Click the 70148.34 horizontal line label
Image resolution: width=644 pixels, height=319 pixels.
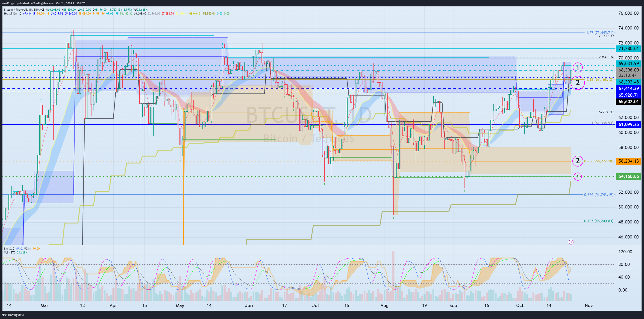pos(606,57)
